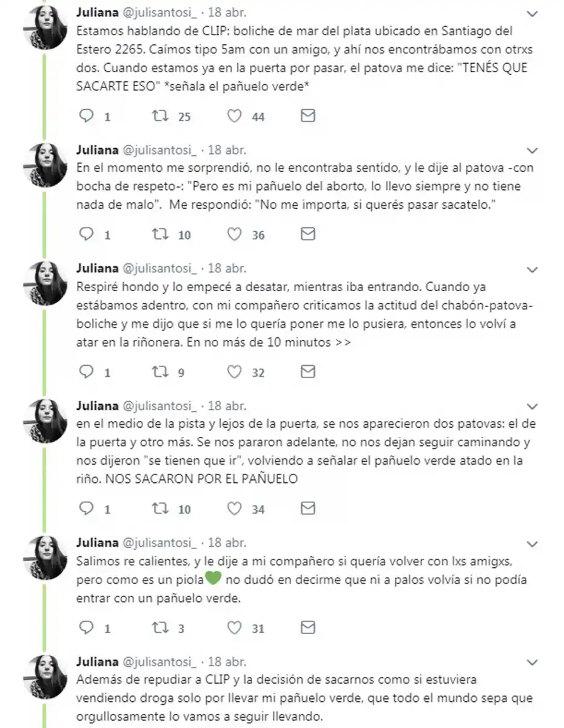Open DM share icon on the third tweet

click(x=307, y=372)
